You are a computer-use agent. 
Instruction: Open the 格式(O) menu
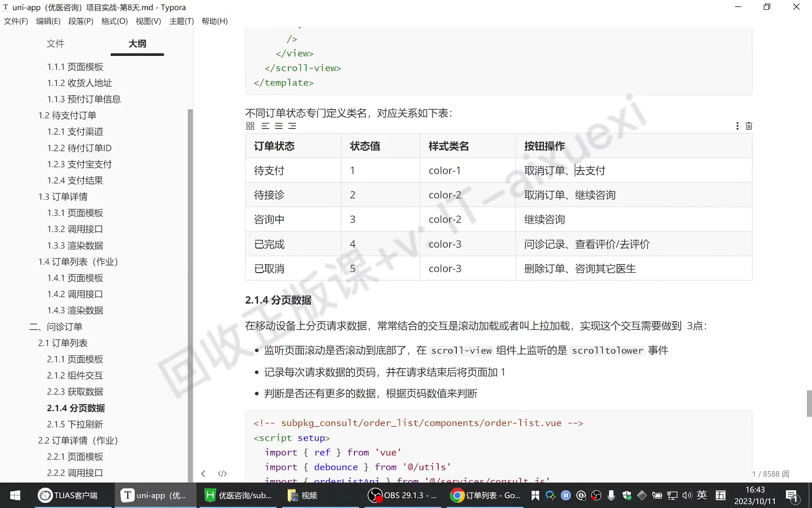point(114,21)
